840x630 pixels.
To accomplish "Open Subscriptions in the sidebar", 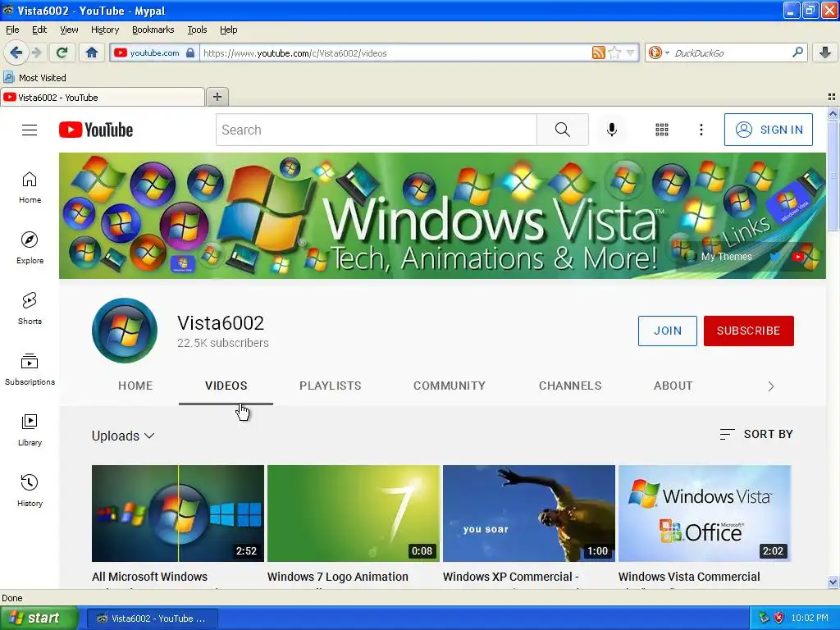I will (x=30, y=369).
